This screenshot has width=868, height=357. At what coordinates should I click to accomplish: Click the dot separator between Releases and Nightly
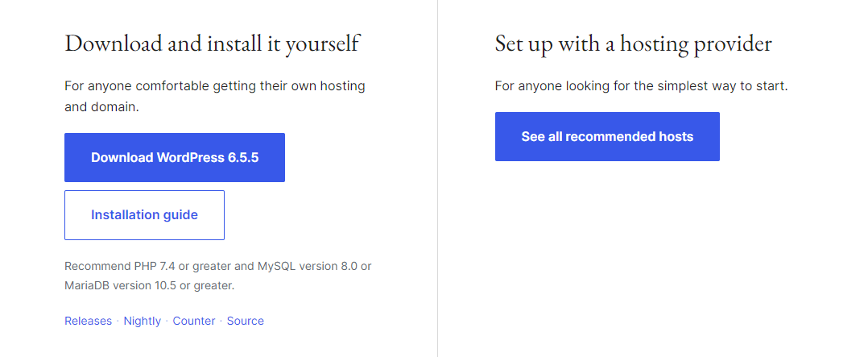pos(118,321)
